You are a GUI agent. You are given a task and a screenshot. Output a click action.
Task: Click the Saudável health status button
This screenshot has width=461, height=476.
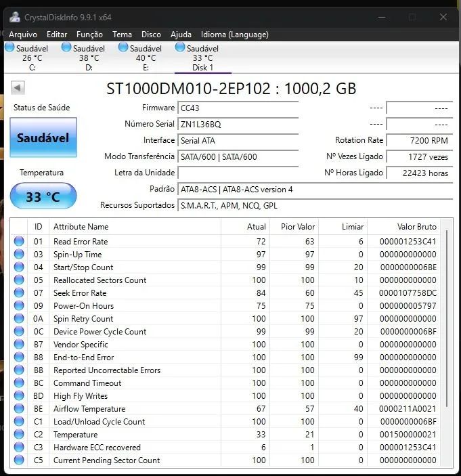[43, 137]
